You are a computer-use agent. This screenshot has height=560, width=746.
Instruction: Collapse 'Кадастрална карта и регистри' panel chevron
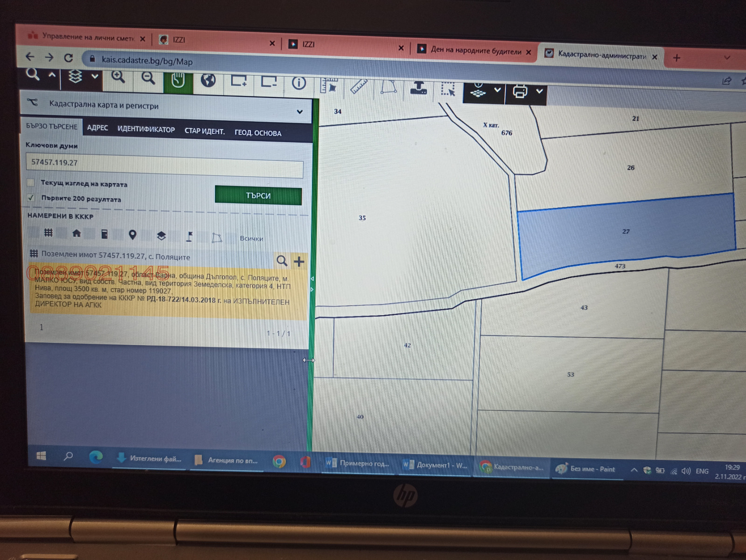pos(299,111)
